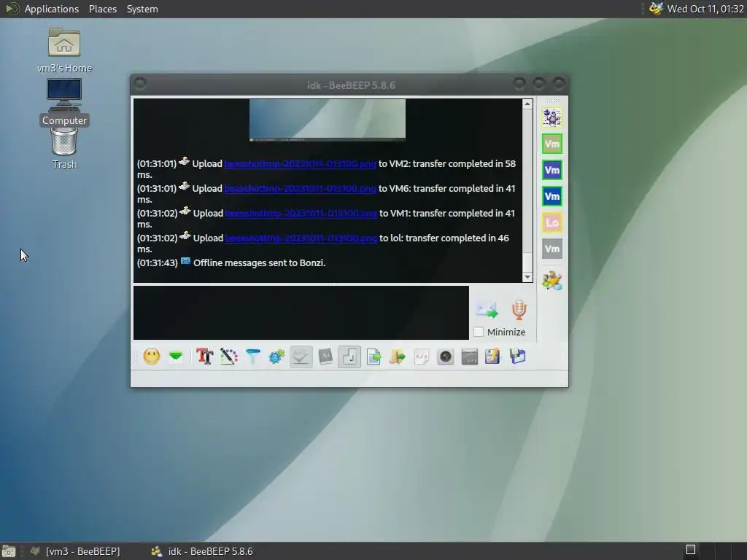Open chat settings gears icon
The height and width of the screenshot is (560, 747).
276,356
